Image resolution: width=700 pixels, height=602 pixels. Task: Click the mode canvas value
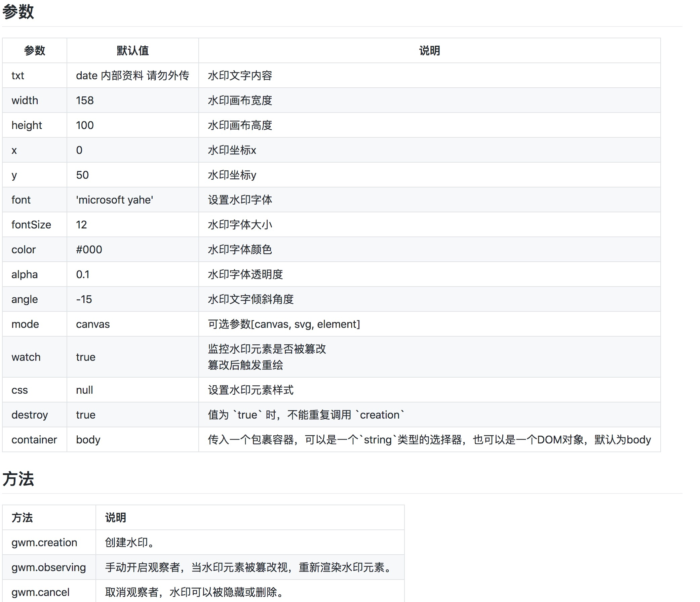pyautogui.click(x=92, y=324)
